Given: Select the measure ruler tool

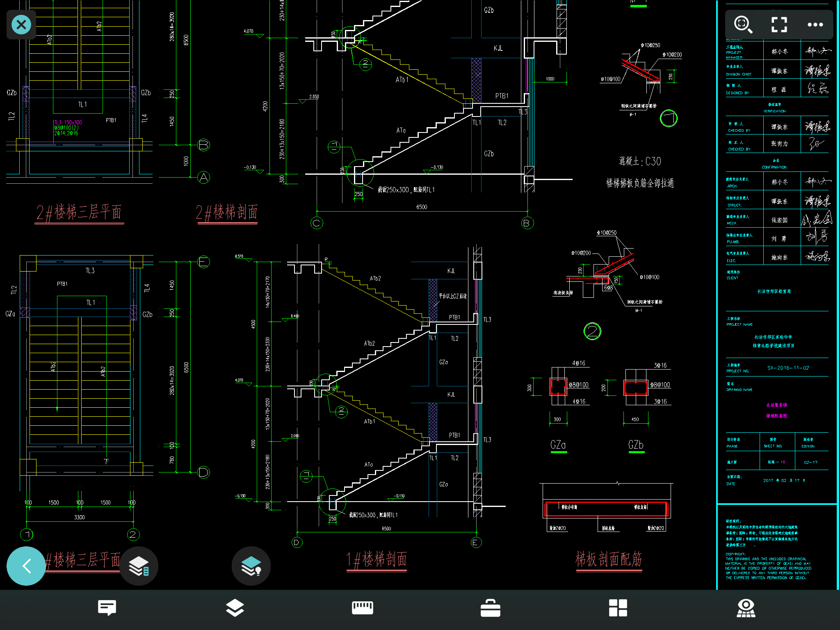Looking at the screenshot, I should tap(363, 608).
